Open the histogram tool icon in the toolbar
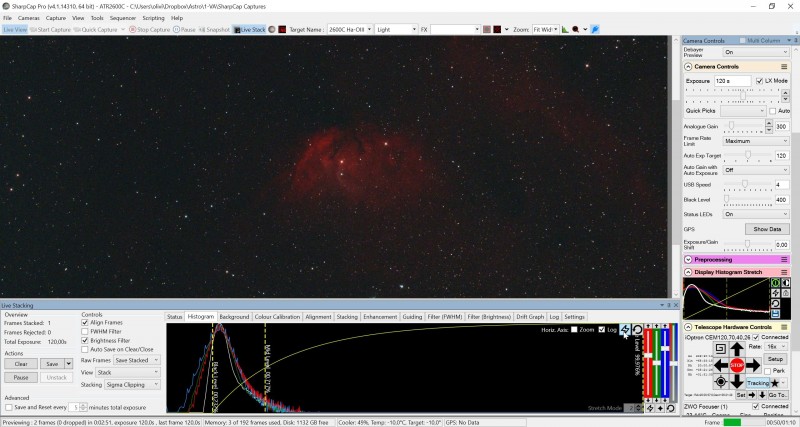Image resolution: width=800 pixels, height=427 pixels. 565,30
